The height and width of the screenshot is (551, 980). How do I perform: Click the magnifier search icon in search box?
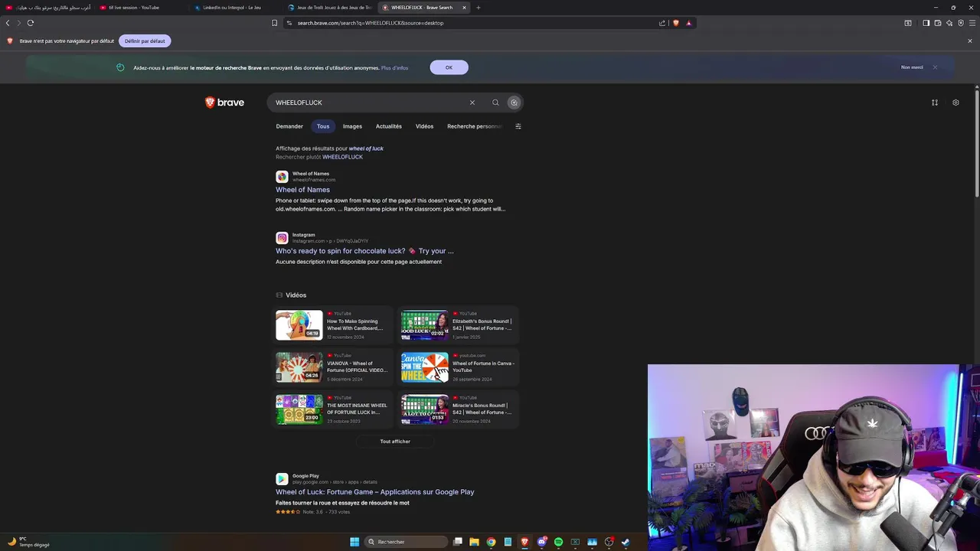click(495, 103)
